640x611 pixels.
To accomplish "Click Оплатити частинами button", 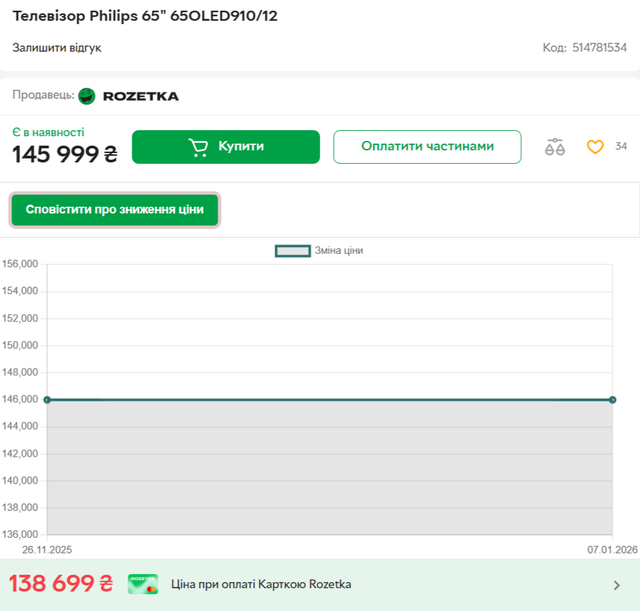I will [427, 147].
